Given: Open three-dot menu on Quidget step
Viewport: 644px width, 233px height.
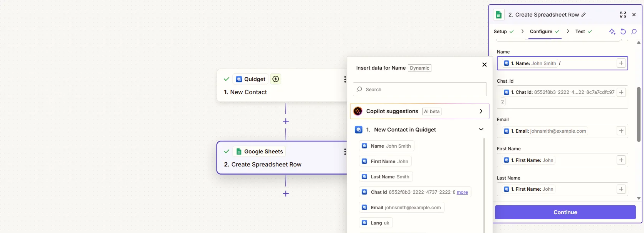Looking at the screenshot, I should (345, 79).
